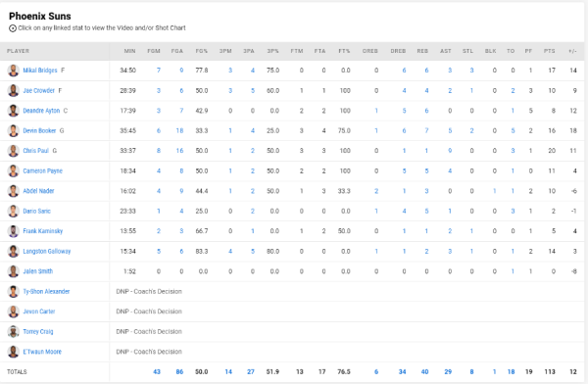The width and height of the screenshot is (588, 384).
Task: Click Jalen Smith's avatar photo
Action: pos(13,271)
